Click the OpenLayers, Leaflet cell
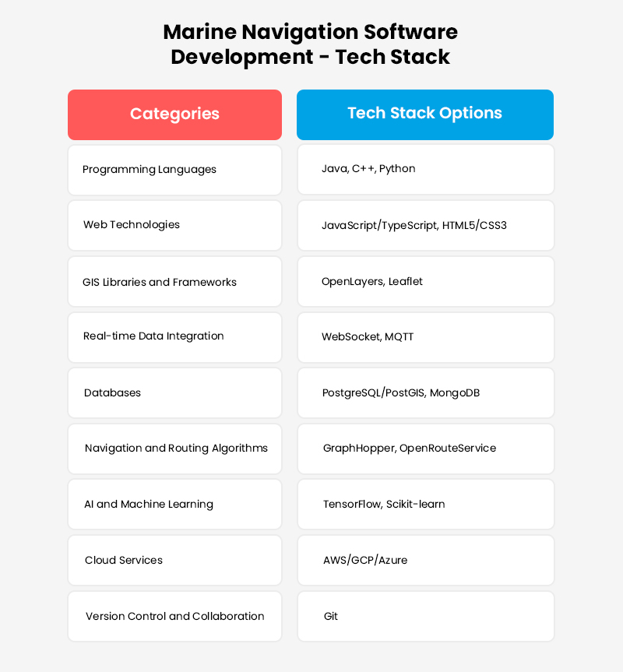The width and height of the screenshot is (623, 672). pyautogui.click(x=425, y=281)
